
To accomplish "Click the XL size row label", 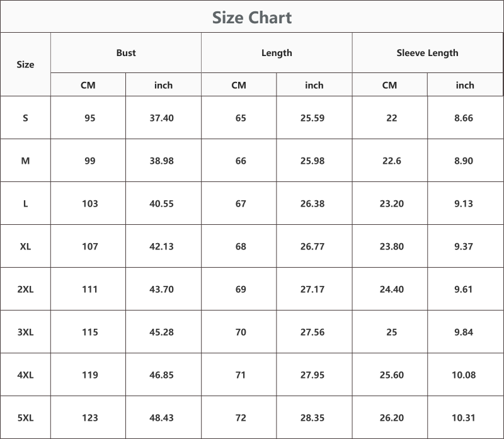I will pos(25,246).
